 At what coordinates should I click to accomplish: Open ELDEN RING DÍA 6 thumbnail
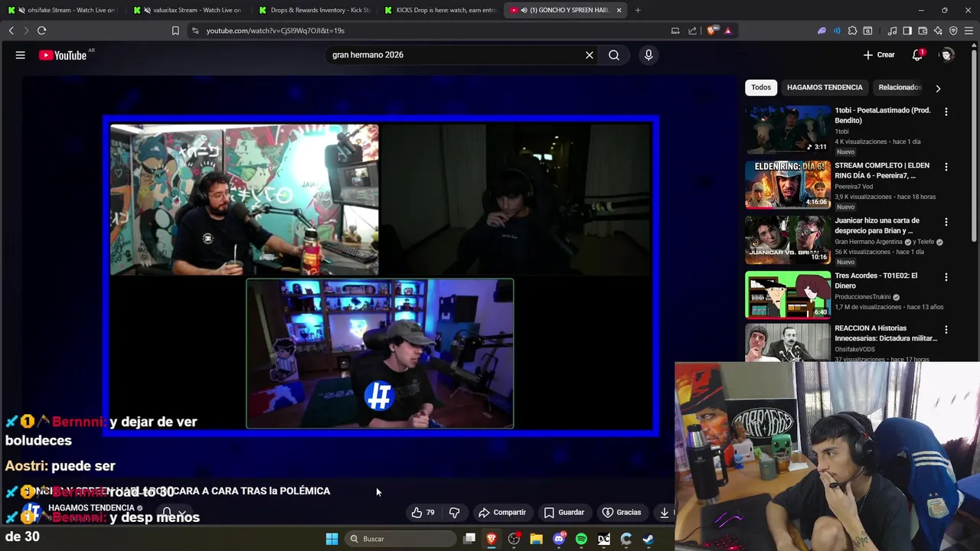(x=788, y=184)
